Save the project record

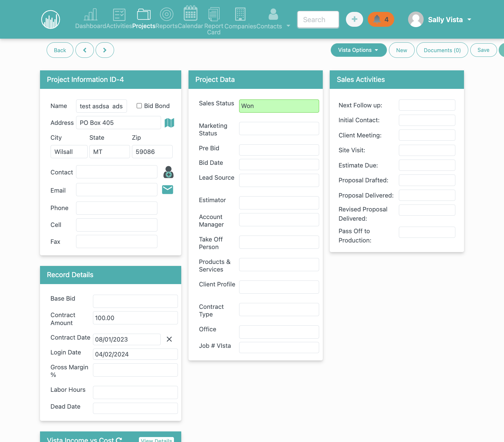(x=483, y=50)
